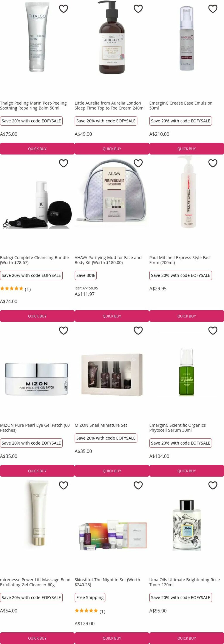Open Biologi bundle star rating reviews
This screenshot has height=644, width=224.
coord(15,289)
